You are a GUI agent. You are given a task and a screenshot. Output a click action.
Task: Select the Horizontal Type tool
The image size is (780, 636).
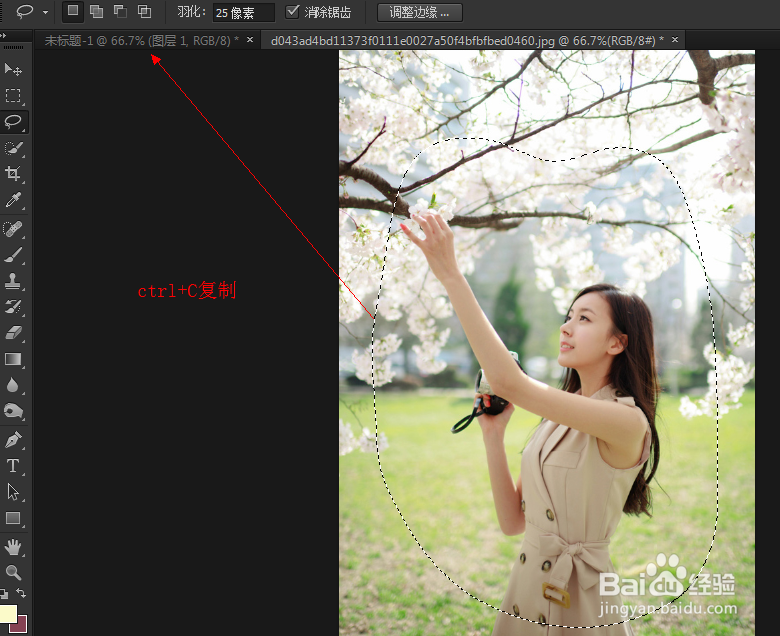point(13,466)
